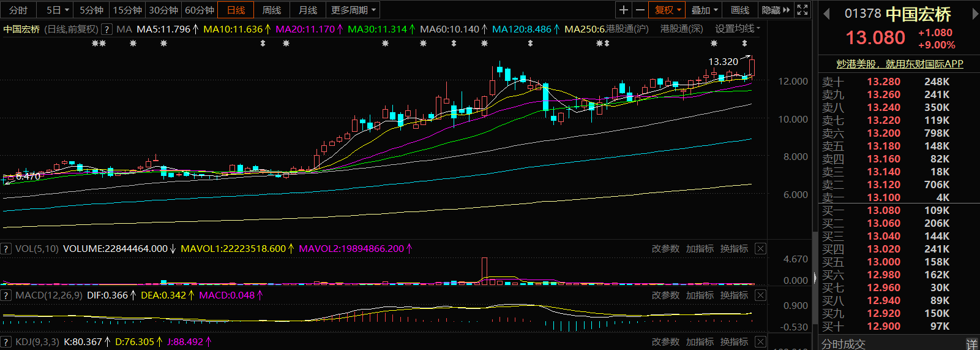Toggle 画线 drawing mode
The height and width of the screenshot is (350, 980).
[740, 10]
